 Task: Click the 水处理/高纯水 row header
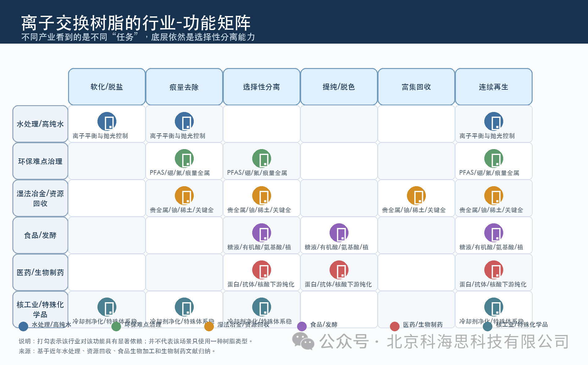tap(40, 124)
